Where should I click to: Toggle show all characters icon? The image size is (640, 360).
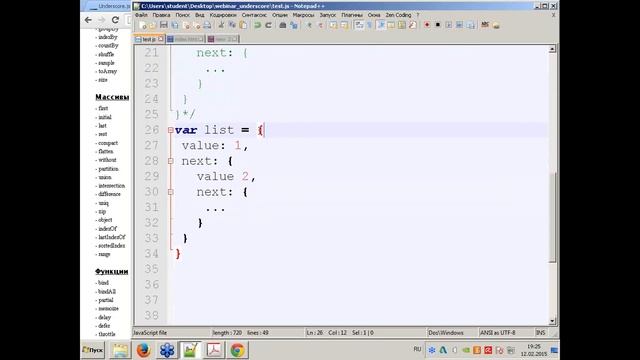point(370,25)
